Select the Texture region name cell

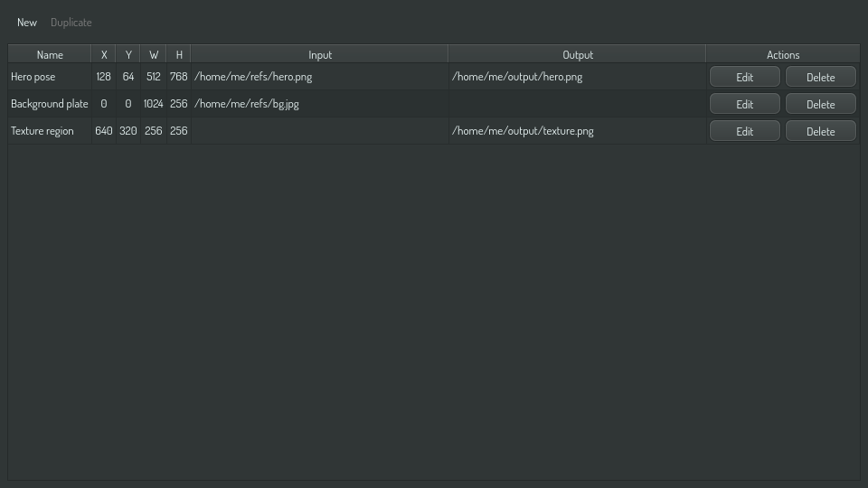(50, 131)
